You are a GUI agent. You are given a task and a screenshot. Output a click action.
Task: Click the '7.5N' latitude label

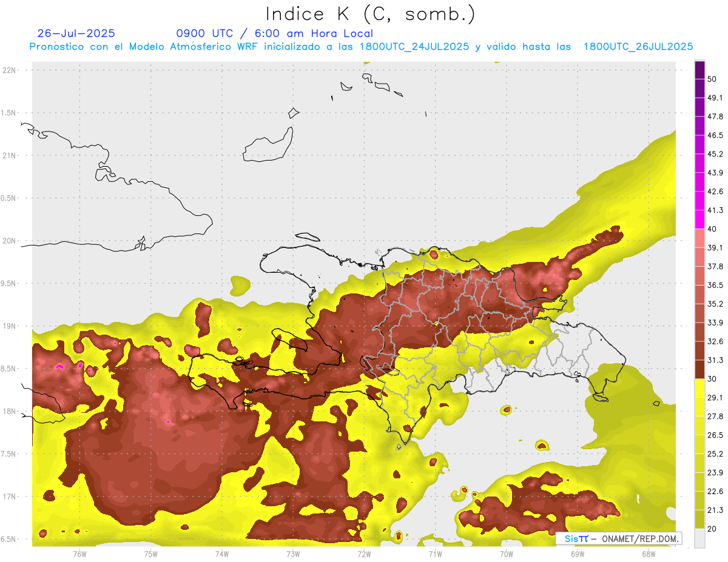(8, 453)
